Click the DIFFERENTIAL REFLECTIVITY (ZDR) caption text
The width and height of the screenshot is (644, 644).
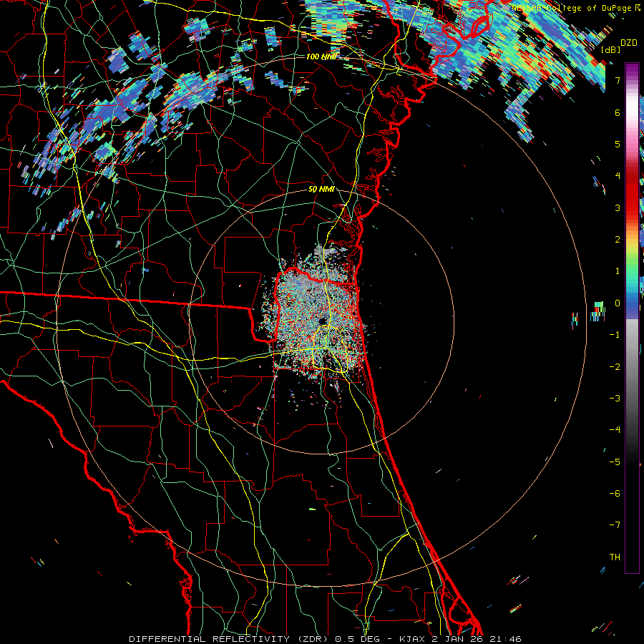(230, 639)
